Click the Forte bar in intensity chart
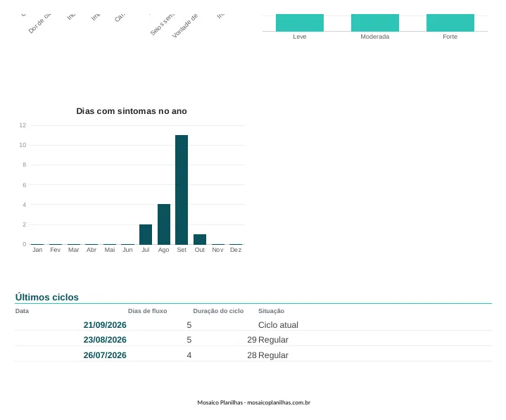 (450, 23)
